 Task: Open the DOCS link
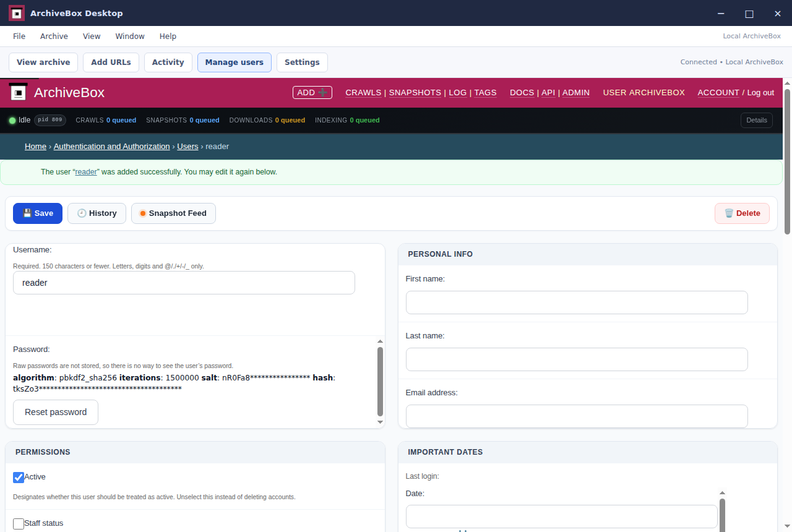click(522, 93)
